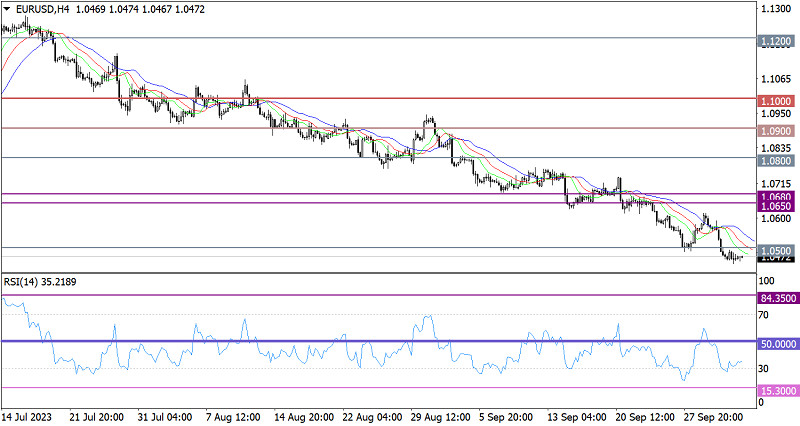This screenshot has width=800, height=426.
Task: Select the 84.3500 RSI level label
Action: 779,298
